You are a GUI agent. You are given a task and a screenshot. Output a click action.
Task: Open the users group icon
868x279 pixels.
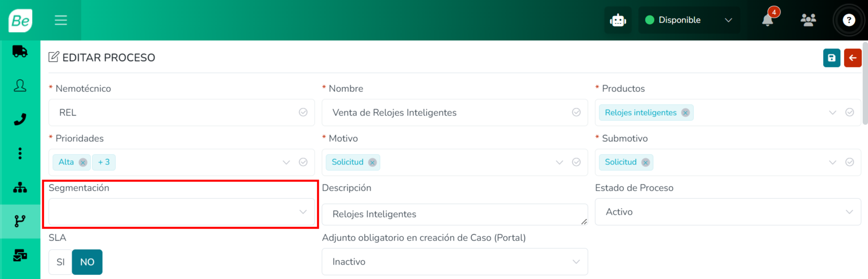tap(808, 20)
